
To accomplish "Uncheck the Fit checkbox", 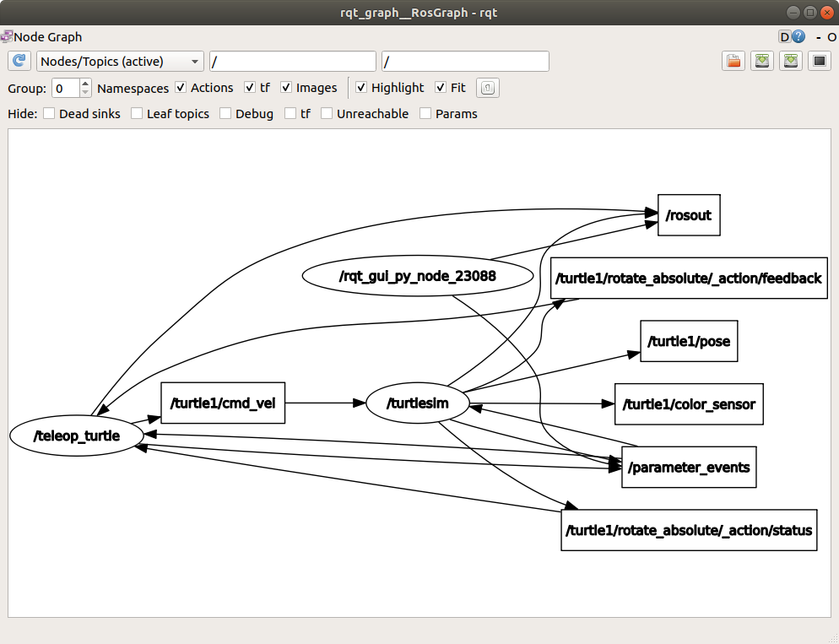I will 441,88.
